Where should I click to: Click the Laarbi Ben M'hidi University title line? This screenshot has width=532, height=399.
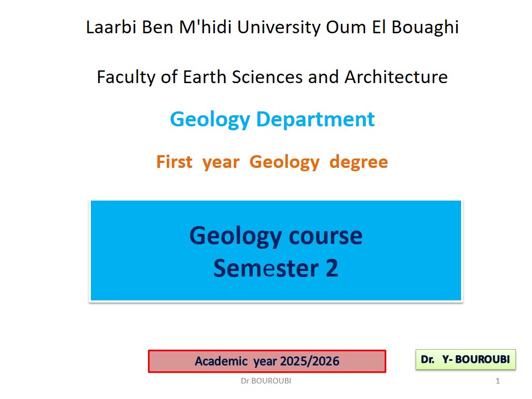(272, 27)
